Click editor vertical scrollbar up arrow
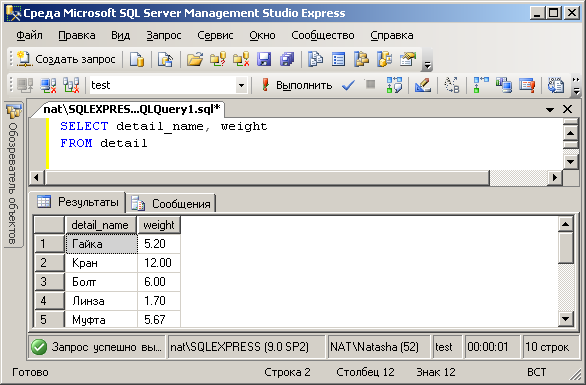Viewport: 586px width, 385px height. [x=570, y=133]
